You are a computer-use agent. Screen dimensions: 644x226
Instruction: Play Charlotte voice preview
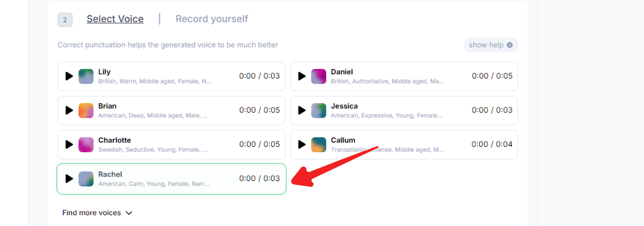pyautogui.click(x=69, y=144)
